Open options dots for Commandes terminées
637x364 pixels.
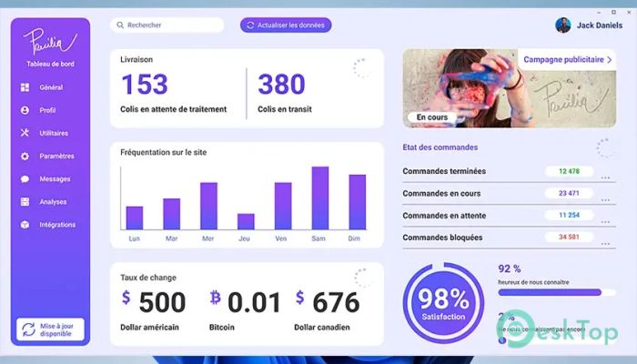coord(605,178)
